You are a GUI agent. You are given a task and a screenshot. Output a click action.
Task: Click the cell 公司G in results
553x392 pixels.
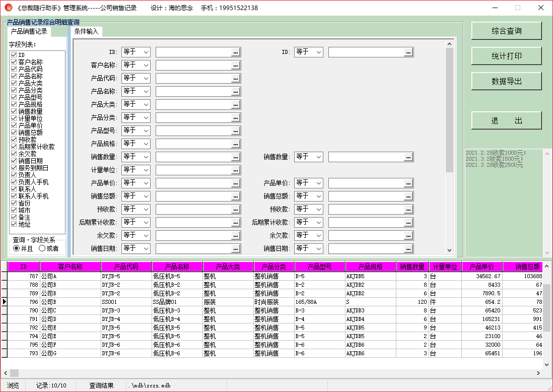coord(71,353)
